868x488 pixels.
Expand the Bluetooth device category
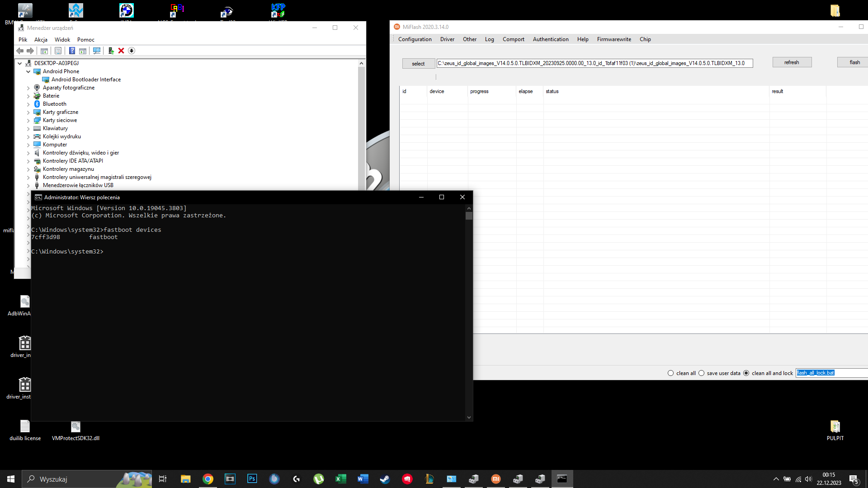[28, 104]
